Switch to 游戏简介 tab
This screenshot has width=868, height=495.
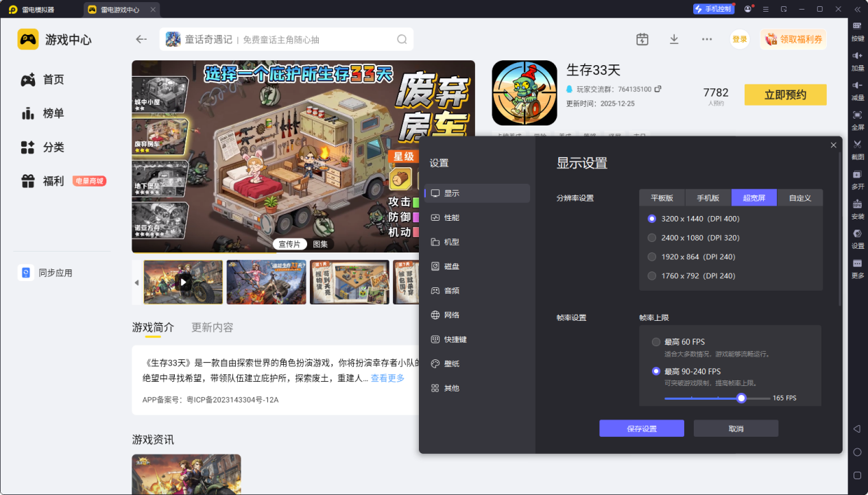tap(153, 327)
